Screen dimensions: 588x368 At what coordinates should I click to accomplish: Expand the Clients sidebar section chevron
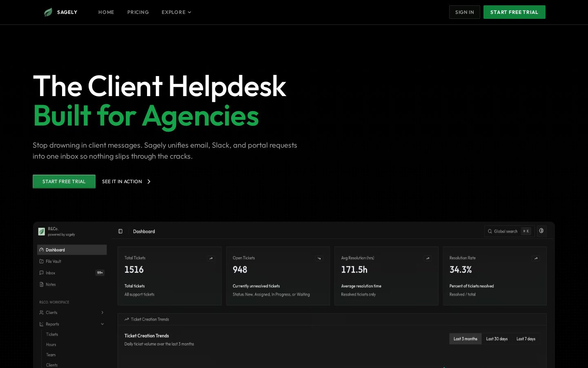click(102, 312)
